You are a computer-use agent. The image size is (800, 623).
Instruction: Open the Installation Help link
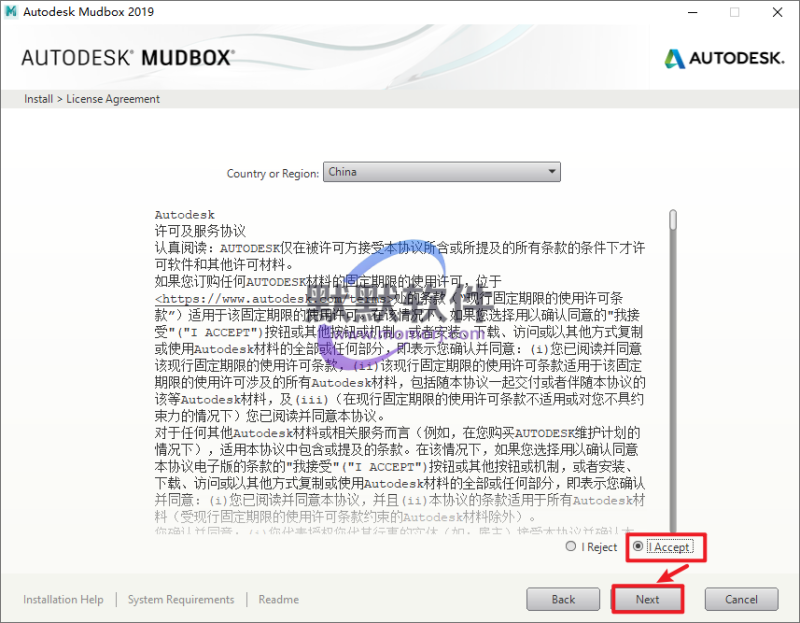click(x=63, y=600)
